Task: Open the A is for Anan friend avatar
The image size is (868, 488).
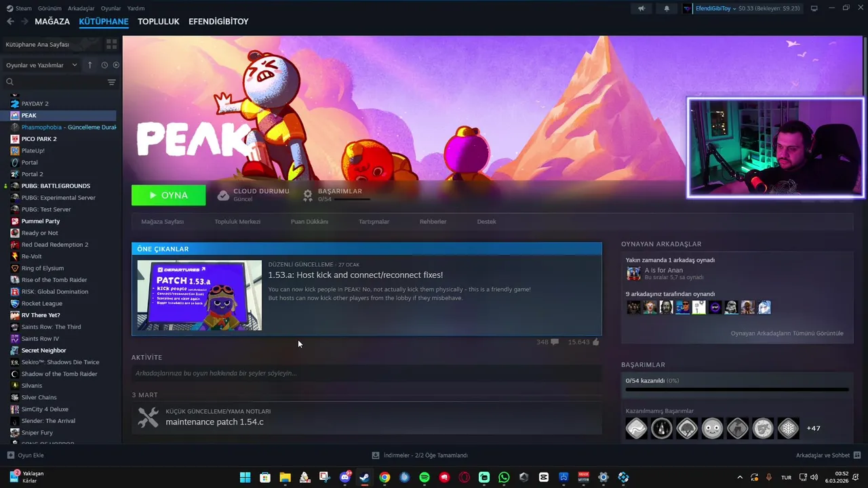Action: click(633, 273)
